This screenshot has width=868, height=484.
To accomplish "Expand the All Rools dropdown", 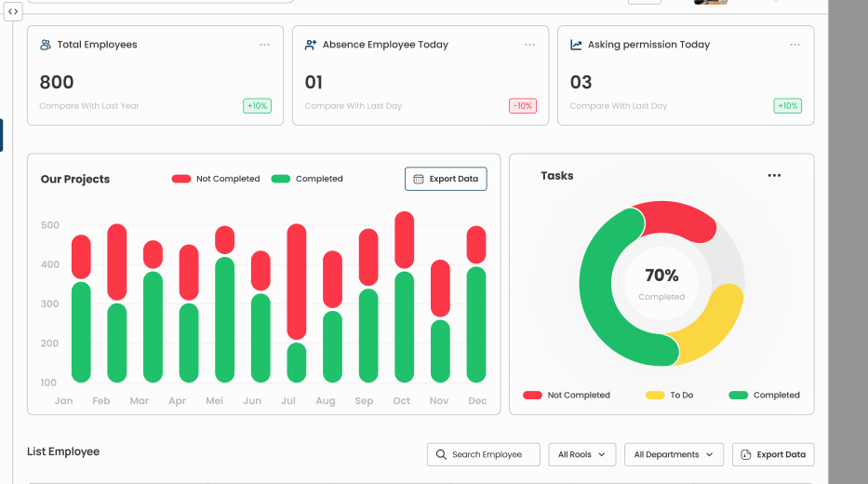I will (581, 454).
